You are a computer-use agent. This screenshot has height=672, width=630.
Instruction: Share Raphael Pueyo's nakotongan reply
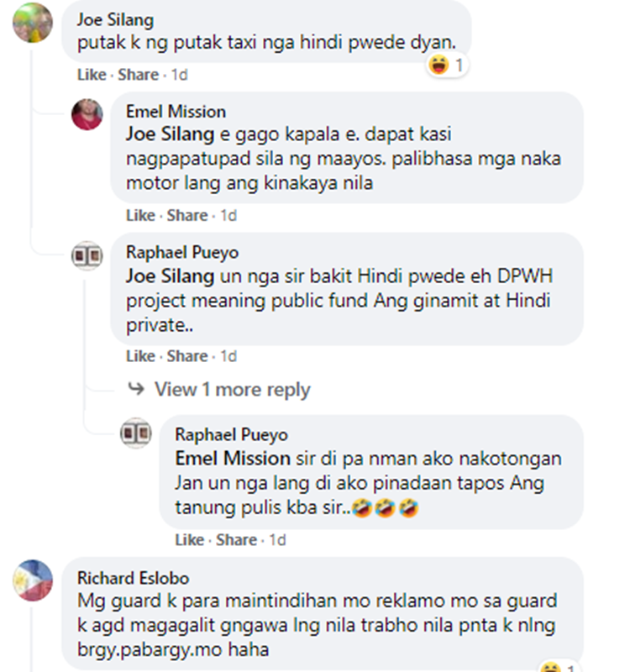tap(236, 540)
